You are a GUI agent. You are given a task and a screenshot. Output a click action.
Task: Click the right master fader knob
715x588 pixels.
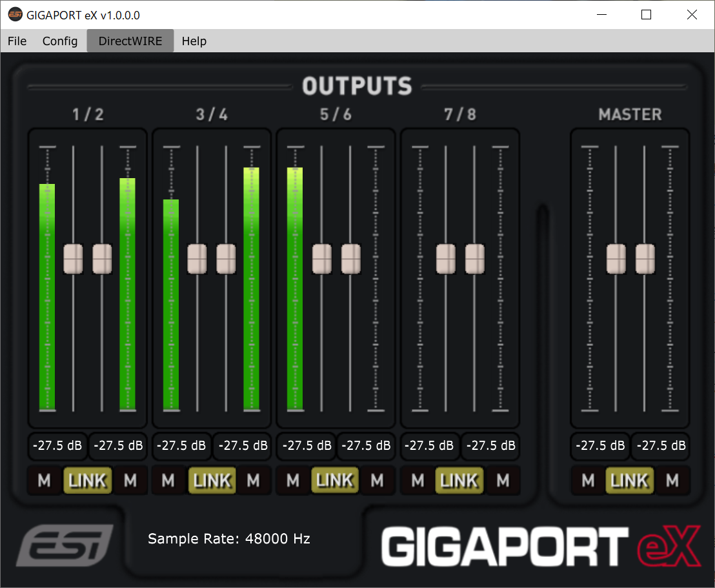coord(645,259)
